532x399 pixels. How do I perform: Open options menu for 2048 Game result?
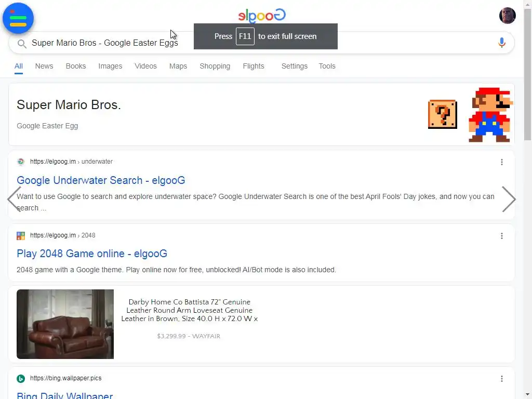[x=501, y=236]
